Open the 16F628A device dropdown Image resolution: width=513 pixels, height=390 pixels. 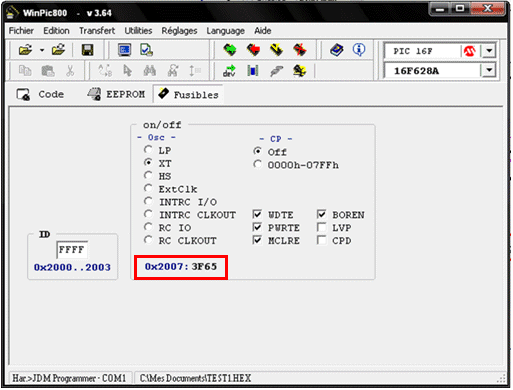[x=489, y=70]
